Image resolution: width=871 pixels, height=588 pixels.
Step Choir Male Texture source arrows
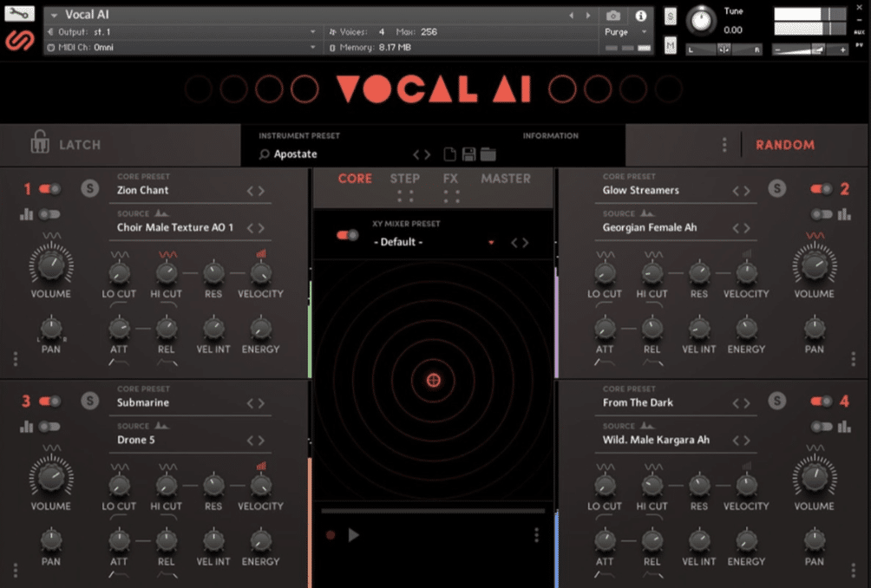coord(256,227)
